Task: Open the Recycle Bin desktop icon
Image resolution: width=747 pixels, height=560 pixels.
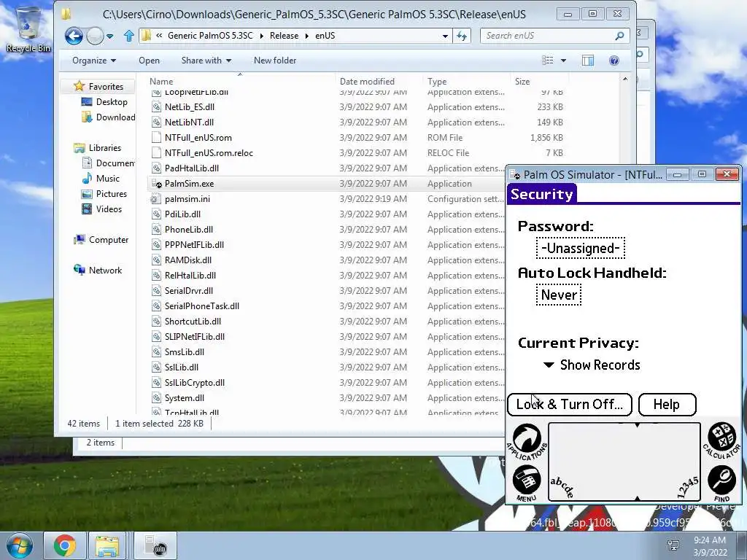Action: pyautogui.click(x=28, y=29)
